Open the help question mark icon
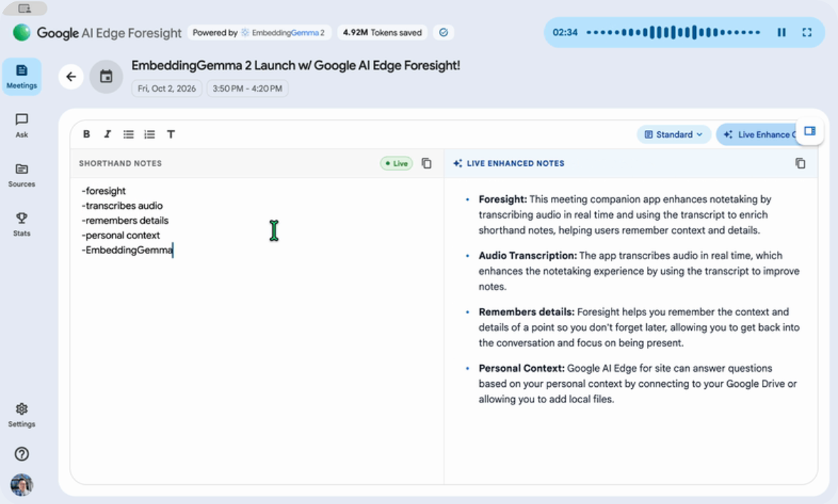Image resolution: width=838 pixels, height=504 pixels. (x=21, y=454)
